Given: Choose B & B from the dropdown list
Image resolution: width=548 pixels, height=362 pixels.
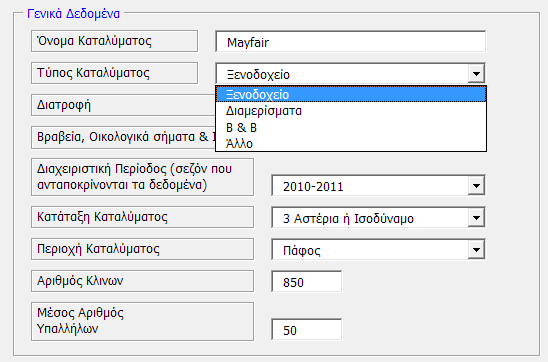Looking at the screenshot, I should pos(351,127).
